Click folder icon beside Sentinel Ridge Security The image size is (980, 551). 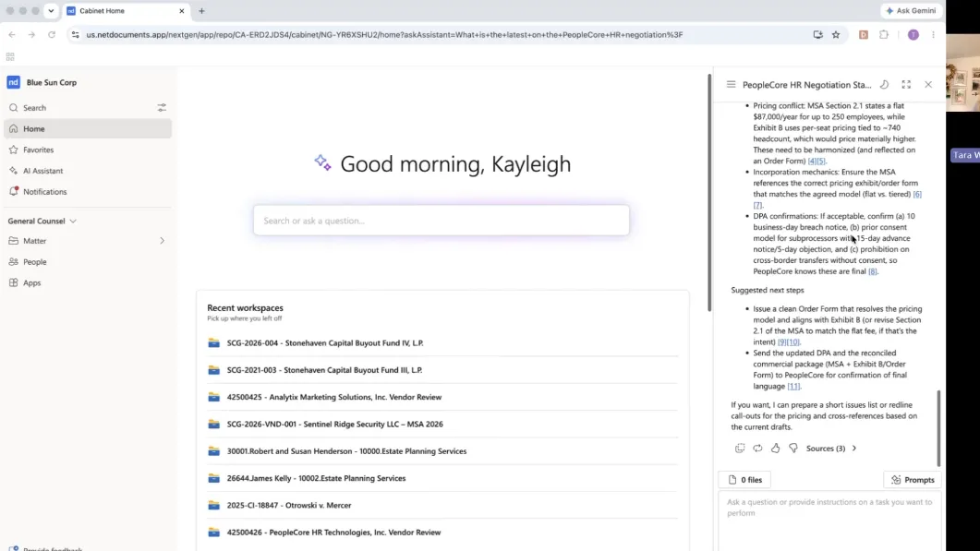click(213, 425)
